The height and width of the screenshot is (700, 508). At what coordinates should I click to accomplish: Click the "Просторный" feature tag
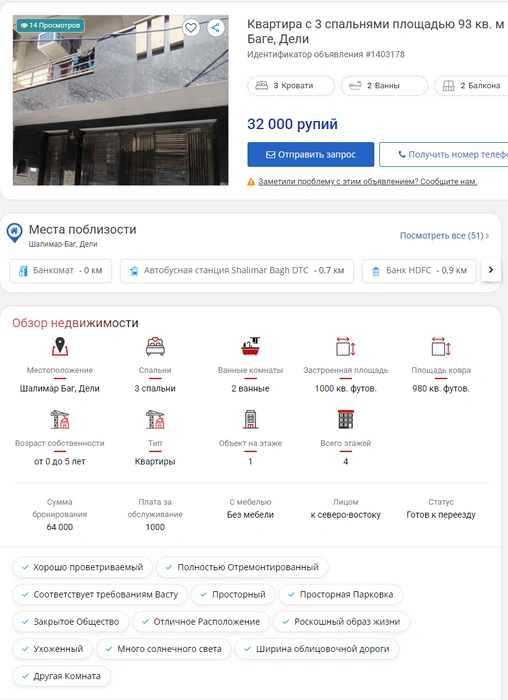click(233, 595)
